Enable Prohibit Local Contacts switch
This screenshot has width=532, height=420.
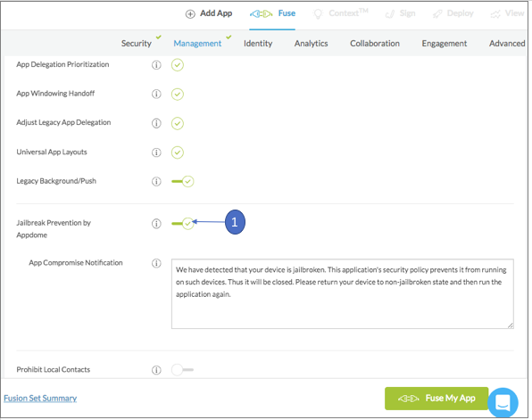(x=182, y=370)
